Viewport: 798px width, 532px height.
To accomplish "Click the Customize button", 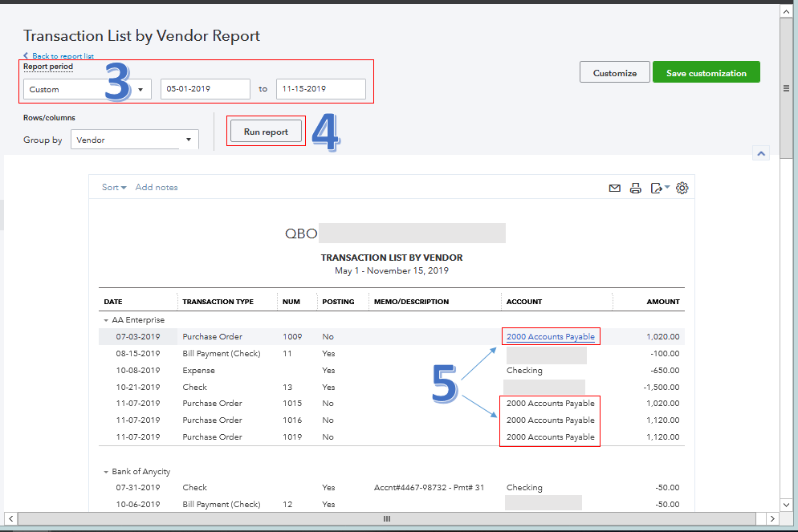I will (614, 71).
